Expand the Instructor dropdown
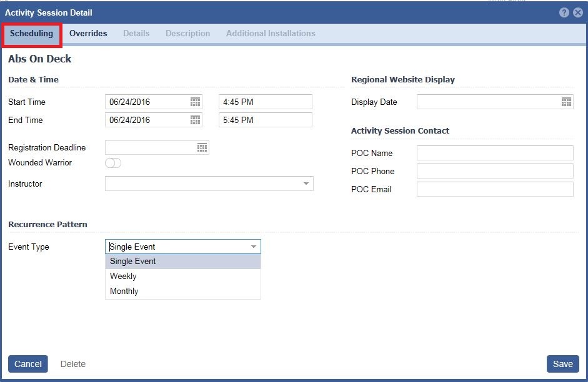588x382 pixels. pyautogui.click(x=306, y=184)
